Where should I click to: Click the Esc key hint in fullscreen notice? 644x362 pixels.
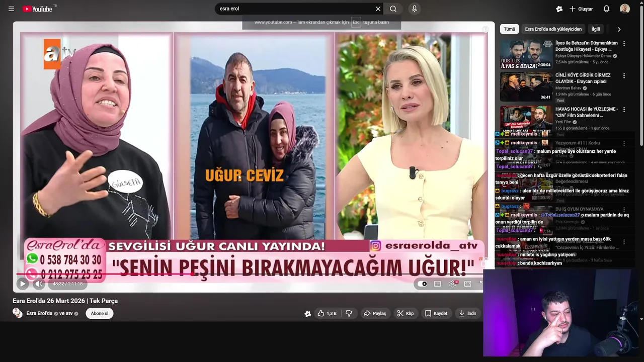[356, 22]
